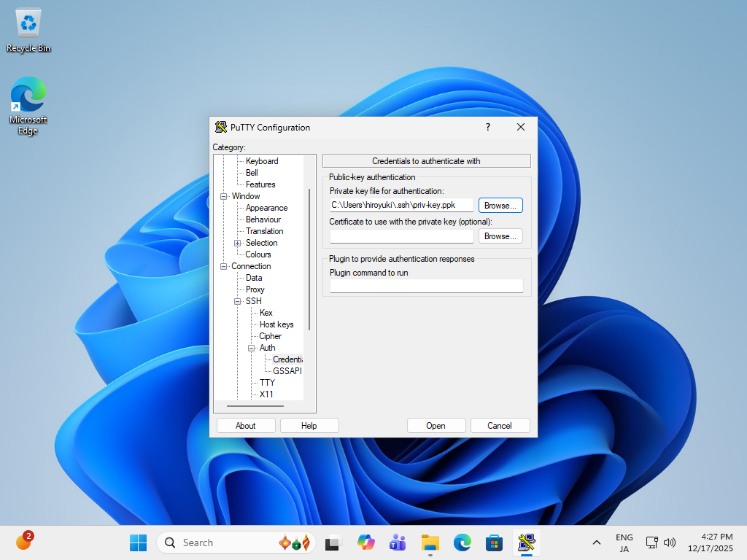Click Browse for the private key file
The image size is (747, 560).
tap(500, 205)
